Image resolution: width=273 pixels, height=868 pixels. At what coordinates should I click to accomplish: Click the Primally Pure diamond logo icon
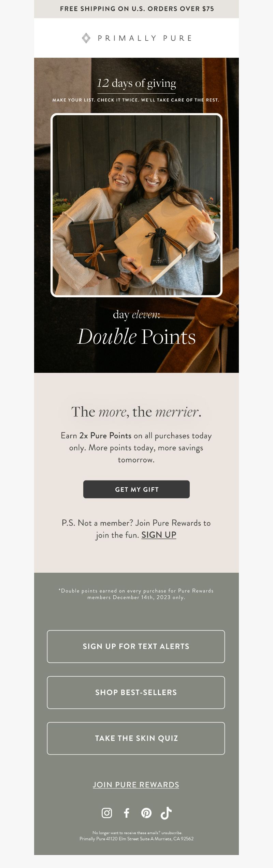86,38
